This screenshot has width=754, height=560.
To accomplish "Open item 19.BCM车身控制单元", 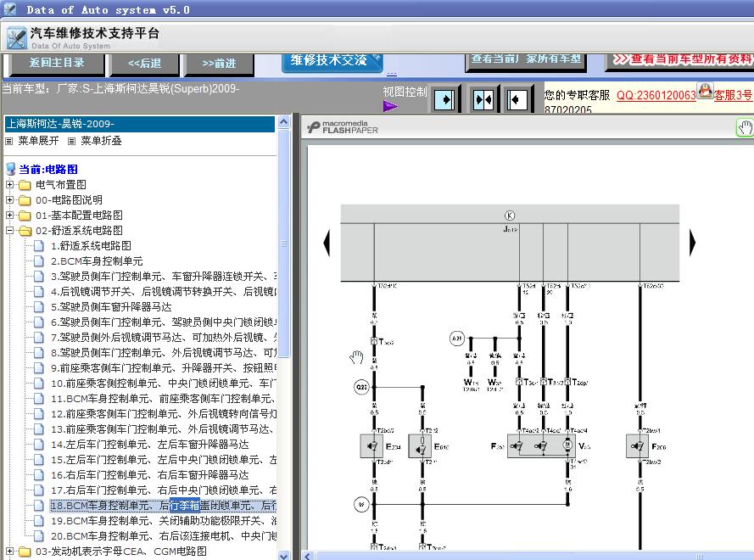I will point(164,521).
